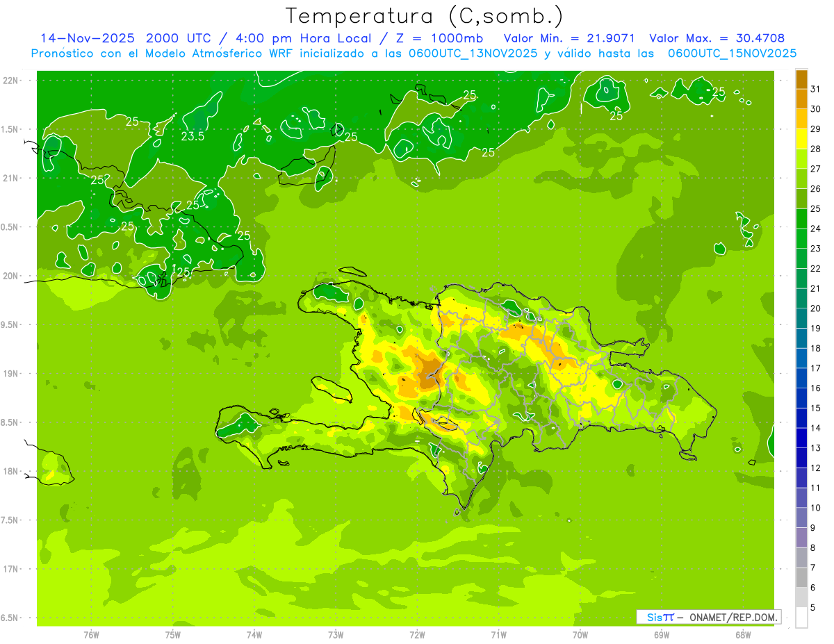Click the legend value '5'
Screen dimensions: 834x644
click(812, 608)
